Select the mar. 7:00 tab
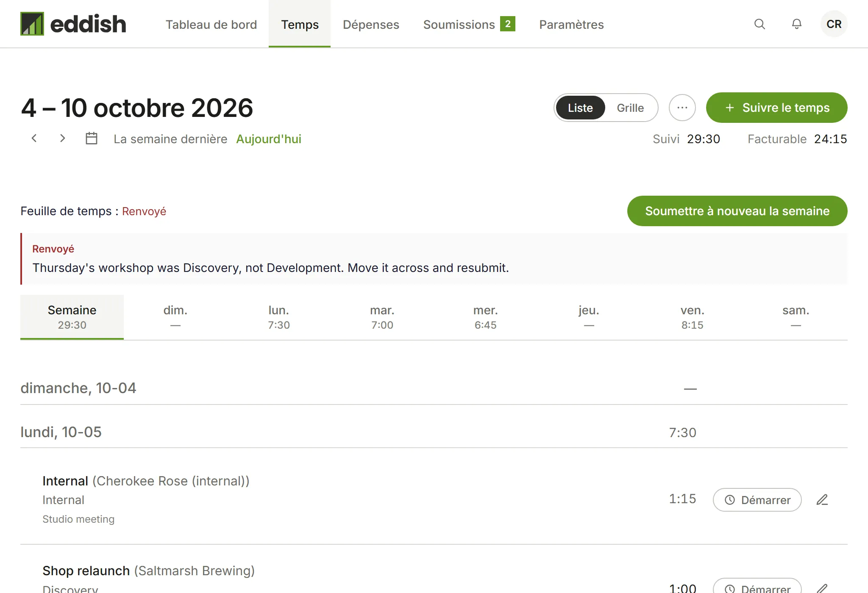 [x=382, y=317]
